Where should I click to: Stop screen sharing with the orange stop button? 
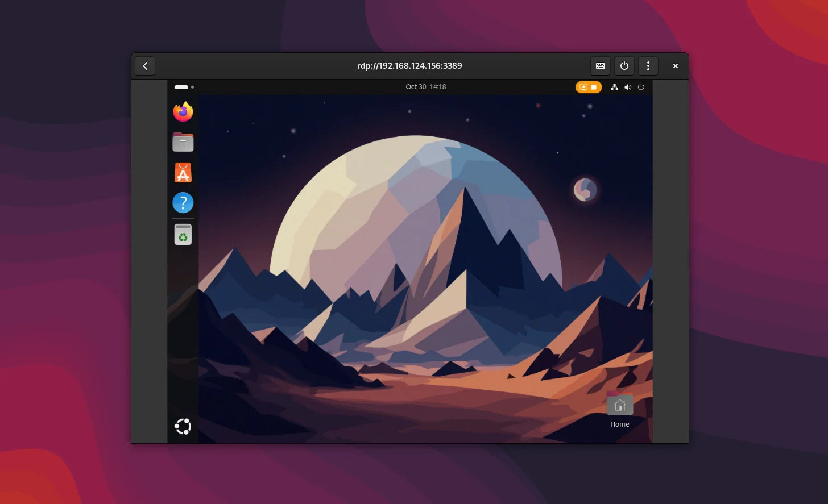(x=593, y=87)
